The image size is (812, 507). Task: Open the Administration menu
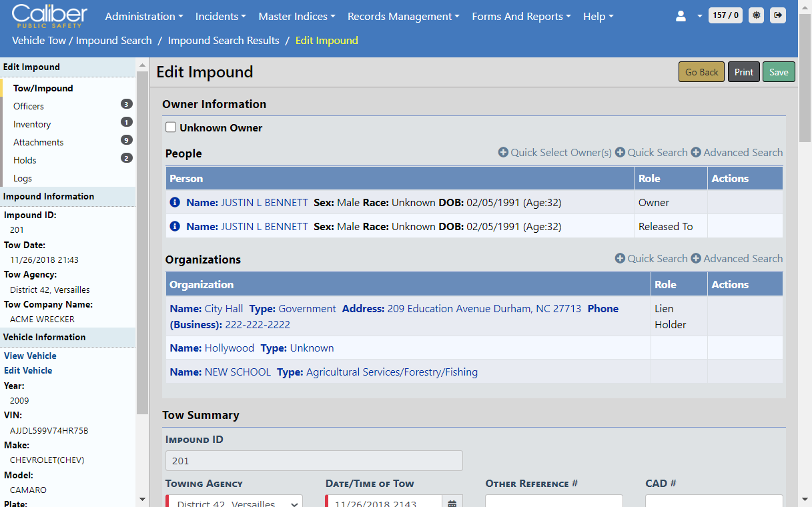144,16
